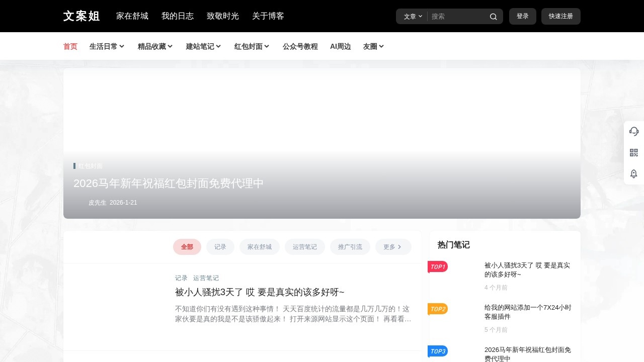Open article 被小人骚扰3天了 in main list
The width and height of the screenshot is (644, 362).
click(x=260, y=292)
